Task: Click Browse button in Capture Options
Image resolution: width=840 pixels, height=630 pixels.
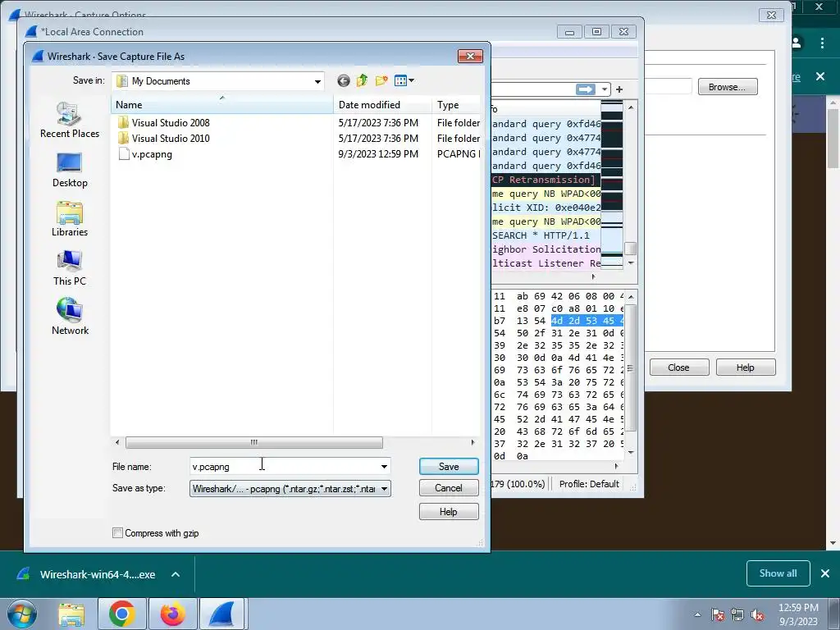Action: [728, 87]
